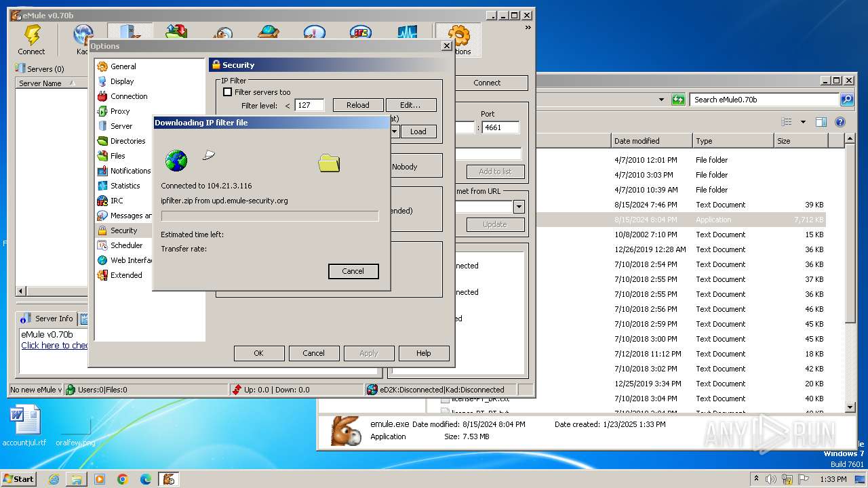Screen dimensions: 868x488
Task: Sort by Date modified column in Explorer
Action: 652,141
